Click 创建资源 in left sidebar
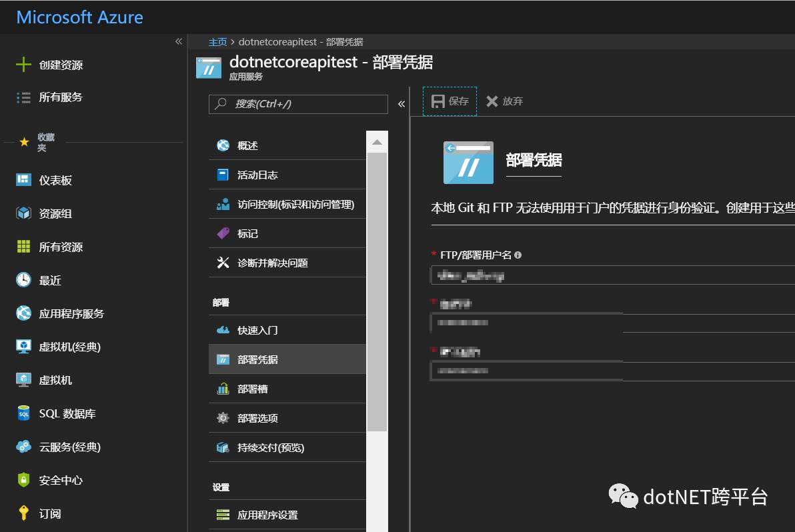Image resolution: width=795 pixels, height=532 pixels. 61,65
